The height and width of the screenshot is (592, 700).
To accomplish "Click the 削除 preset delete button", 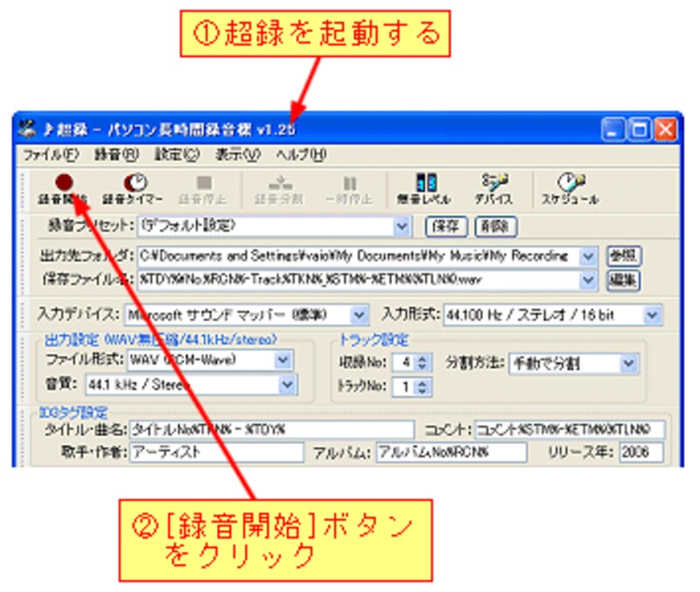I will (x=495, y=227).
